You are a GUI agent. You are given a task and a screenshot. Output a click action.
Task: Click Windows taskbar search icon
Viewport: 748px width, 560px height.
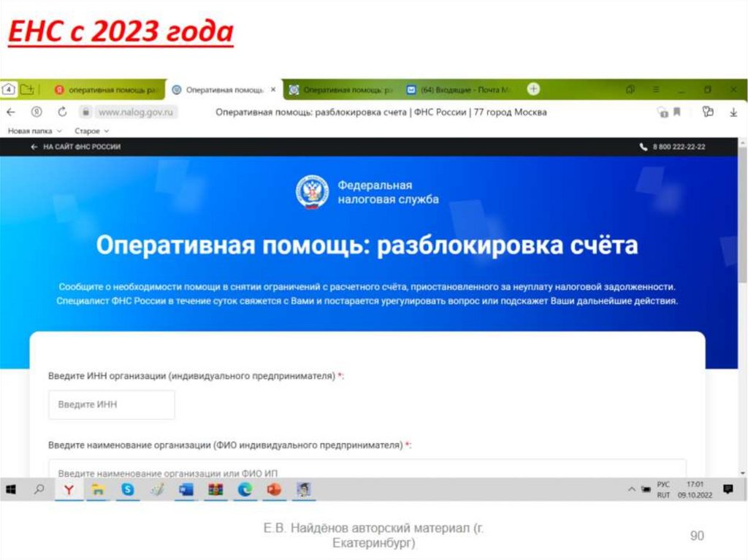coord(39,490)
